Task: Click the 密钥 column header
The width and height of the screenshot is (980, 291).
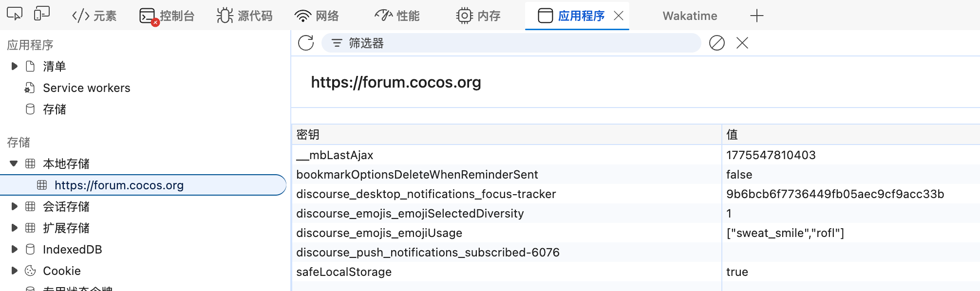Action: (308, 135)
